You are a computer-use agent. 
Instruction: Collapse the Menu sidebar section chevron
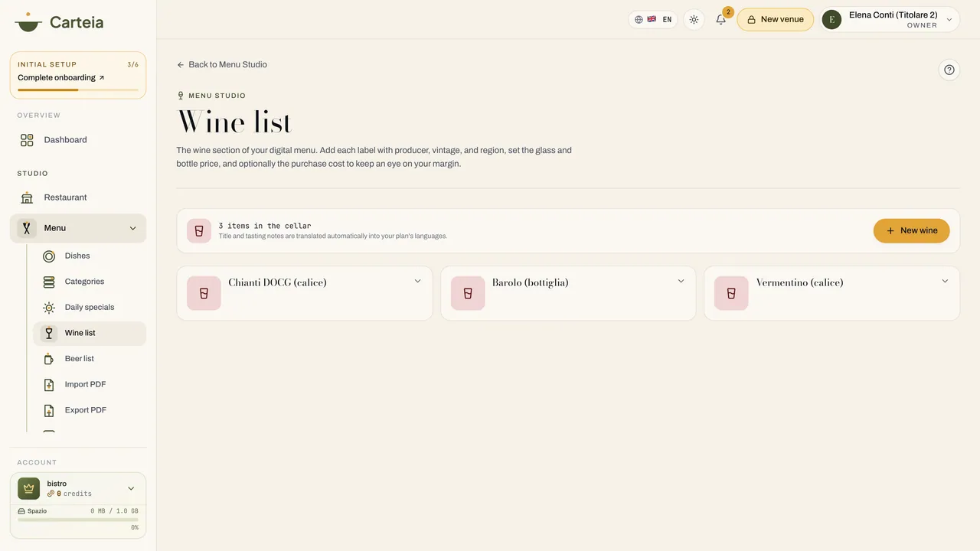[132, 228]
